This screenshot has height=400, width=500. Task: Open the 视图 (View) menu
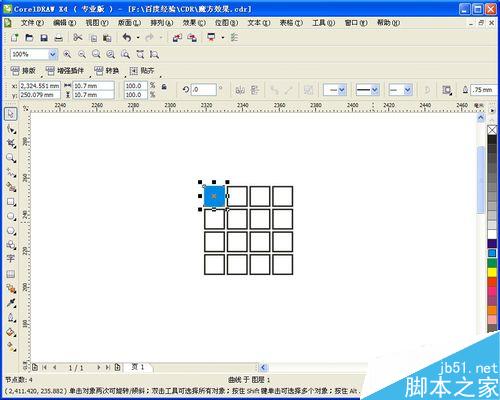coord(97,23)
